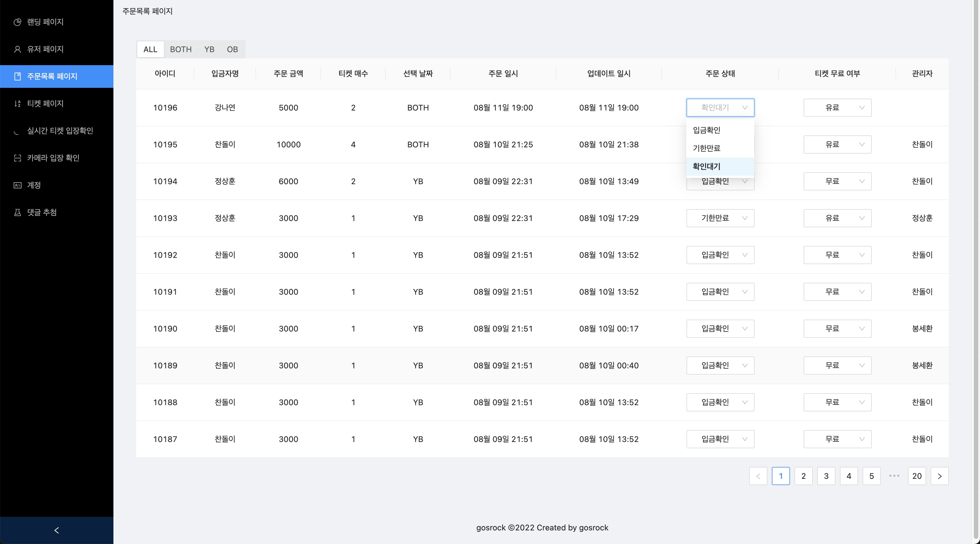Select 입금확인 option in open dropdown

(x=706, y=130)
